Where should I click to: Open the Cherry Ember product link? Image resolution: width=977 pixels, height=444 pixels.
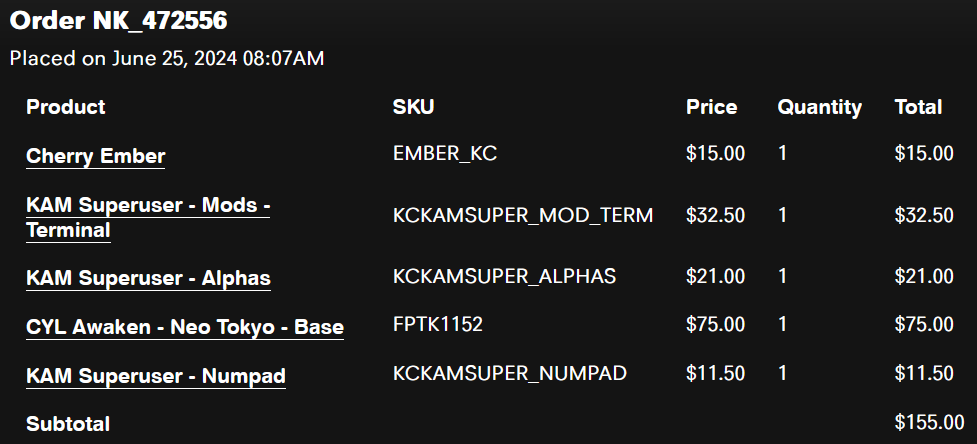coord(95,156)
